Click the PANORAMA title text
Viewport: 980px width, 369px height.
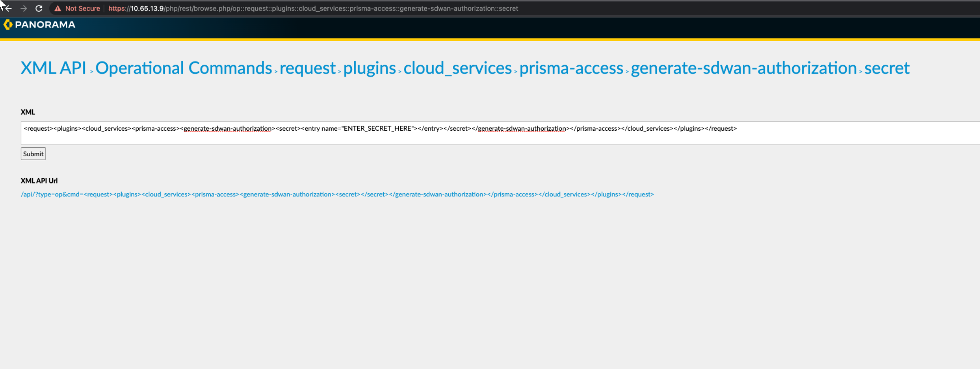(45, 24)
